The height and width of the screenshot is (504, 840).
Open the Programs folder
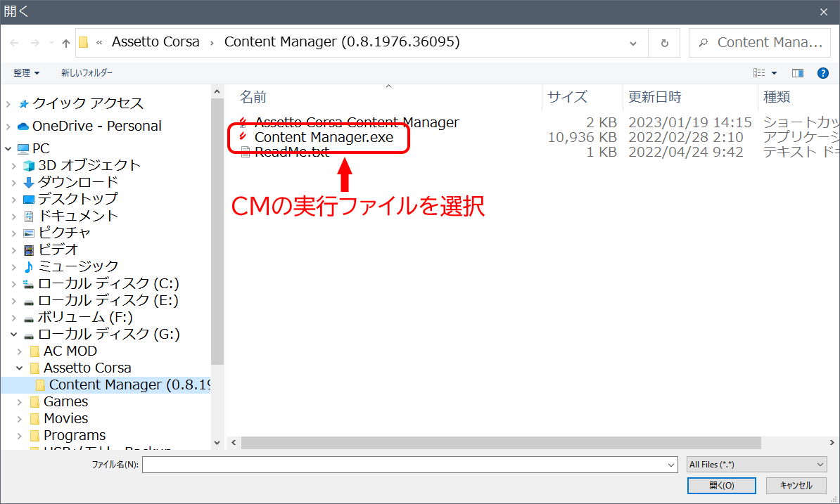pos(75,435)
